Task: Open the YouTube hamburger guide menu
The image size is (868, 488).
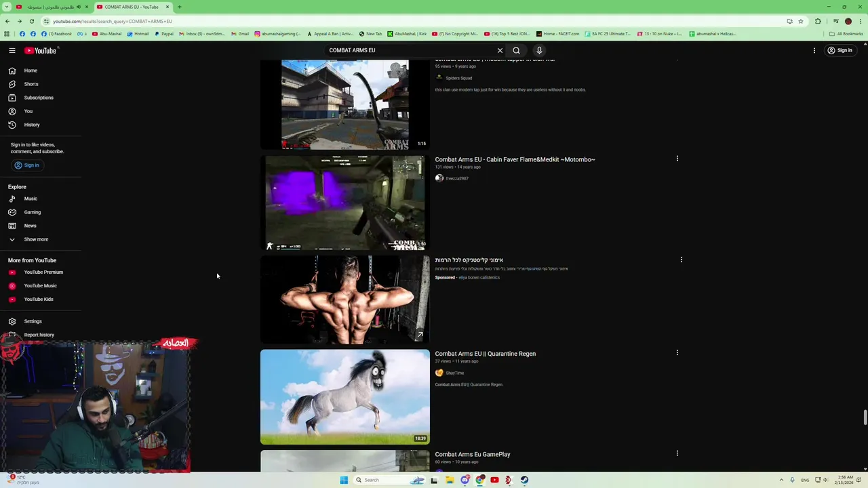Action: 12,50
